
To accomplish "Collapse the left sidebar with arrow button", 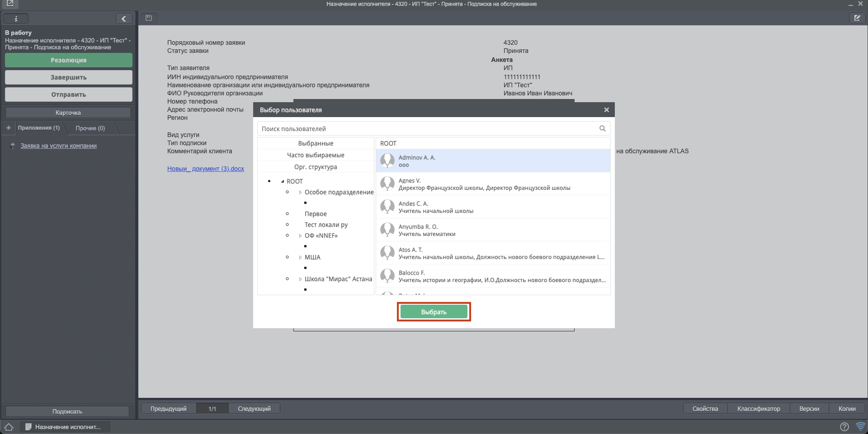I will pos(123,19).
